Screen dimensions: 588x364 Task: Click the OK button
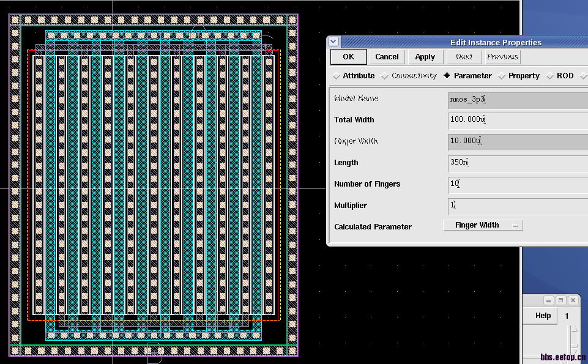pyautogui.click(x=348, y=57)
